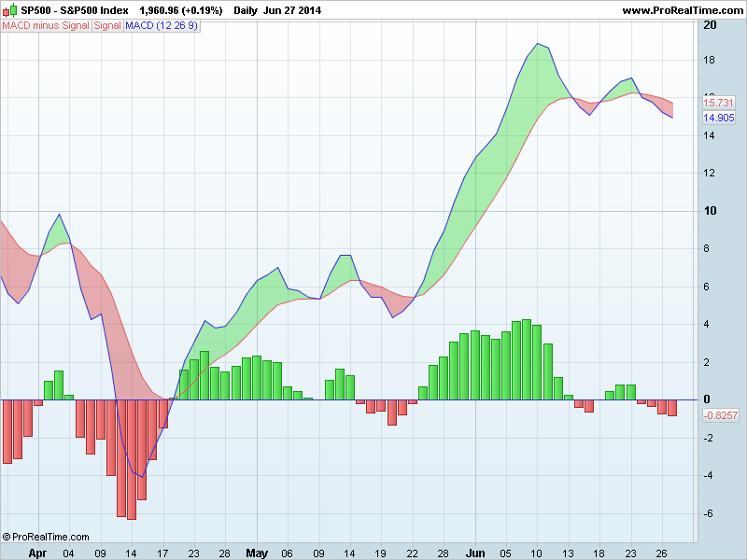Click the 'SP500 - S&P500 Index' title text
Viewport: 747px width, 560px height.
pos(75,10)
